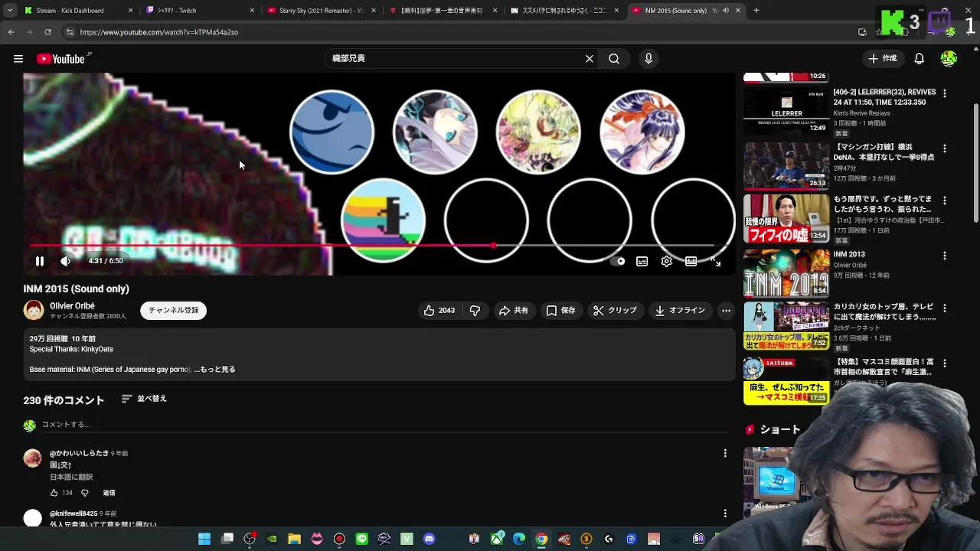Open the tab search dropdown arrow

[9, 11]
